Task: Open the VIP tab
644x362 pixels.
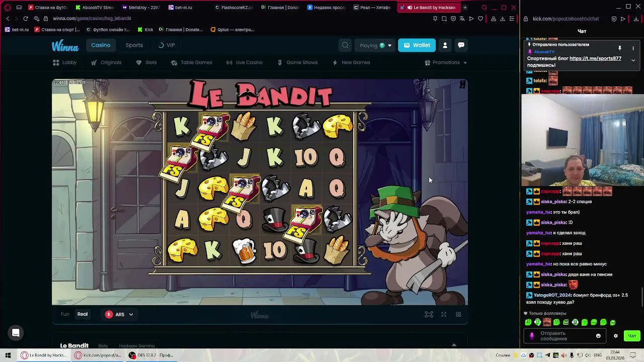Action: pos(167,45)
